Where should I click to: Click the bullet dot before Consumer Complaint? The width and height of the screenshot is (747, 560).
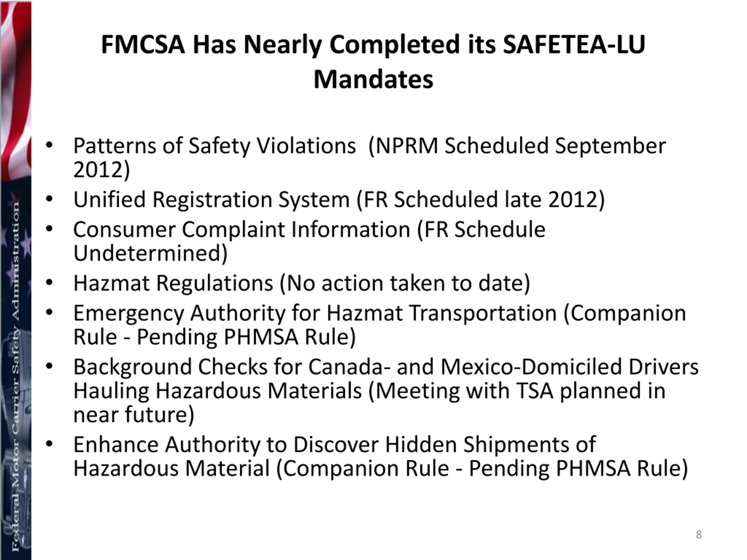(x=49, y=229)
